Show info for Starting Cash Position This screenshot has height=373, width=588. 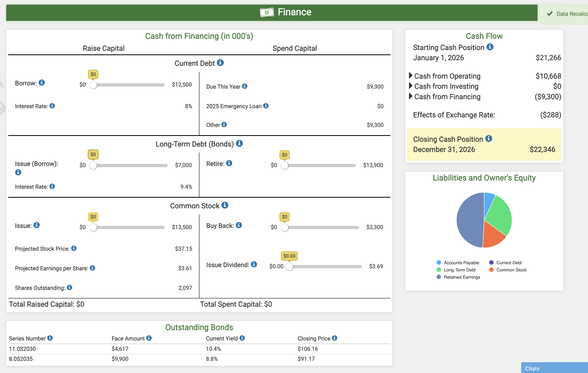point(490,47)
